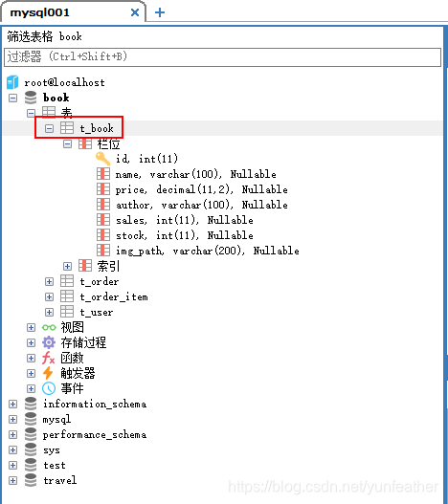Expand the 存储过程 node
The width and height of the screenshot is (448, 504).
tap(31, 343)
